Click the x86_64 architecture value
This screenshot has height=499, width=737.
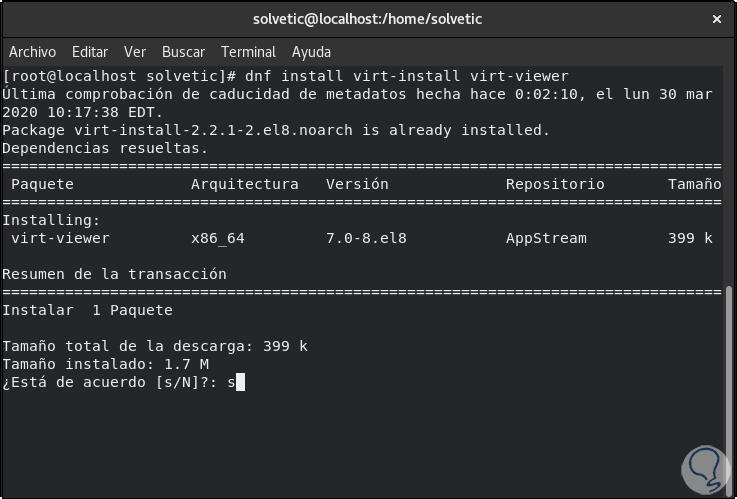pos(217,238)
